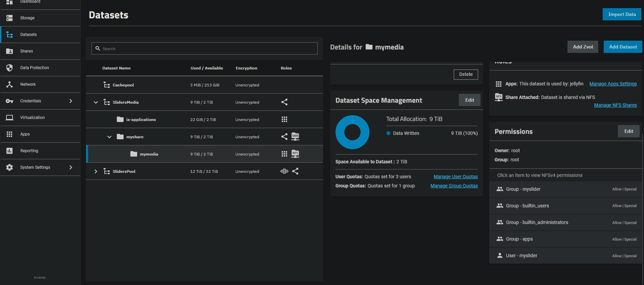Click the apps grid icon on mymedia row
Viewport: 644px width, 285px height.
tap(284, 154)
